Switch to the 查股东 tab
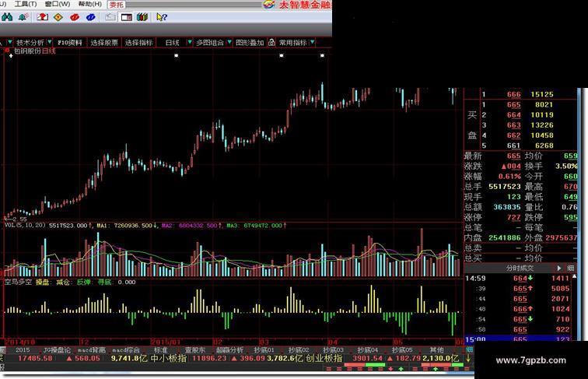 point(194,349)
